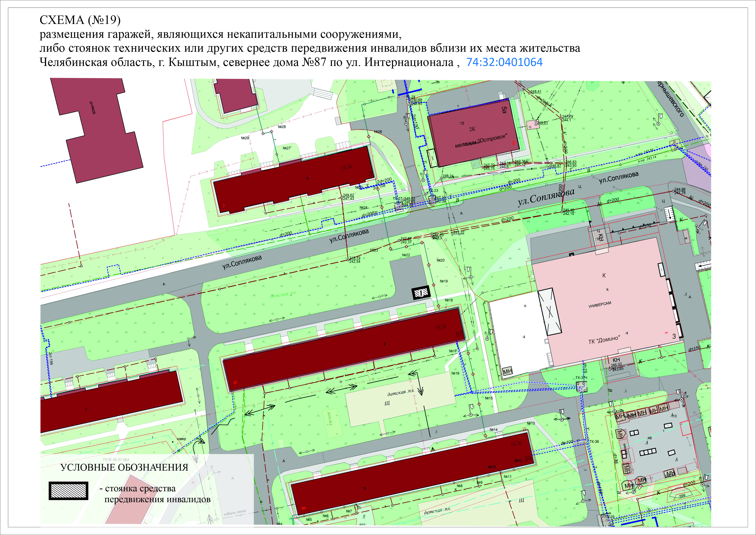Viewport: 756px width, 535px height.
Task: Click house number 89 on the lower building
Action: tap(528, 458)
